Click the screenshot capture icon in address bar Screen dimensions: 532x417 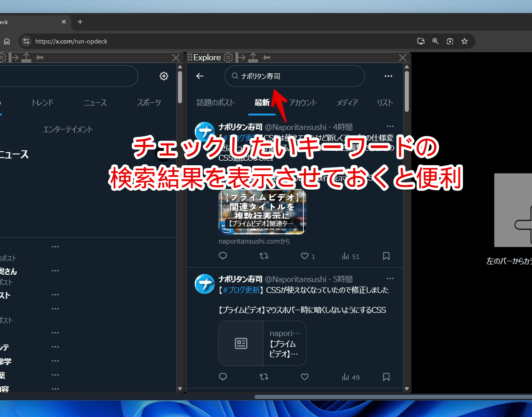[x=450, y=41]
